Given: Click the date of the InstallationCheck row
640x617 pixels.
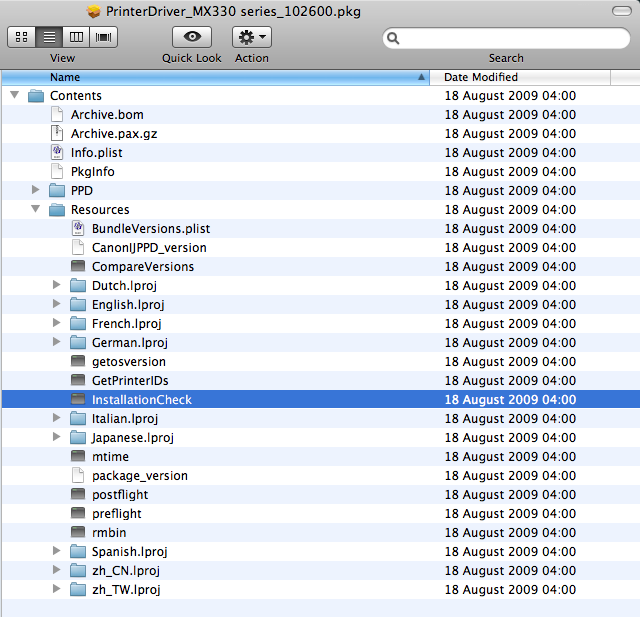Looking at the screenshot, I should coord(510,399).
